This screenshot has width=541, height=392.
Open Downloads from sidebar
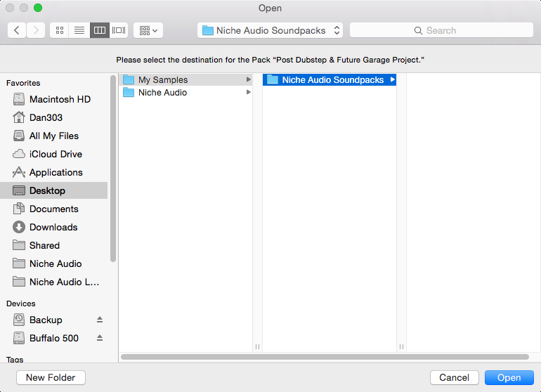[x=54, y=228]
